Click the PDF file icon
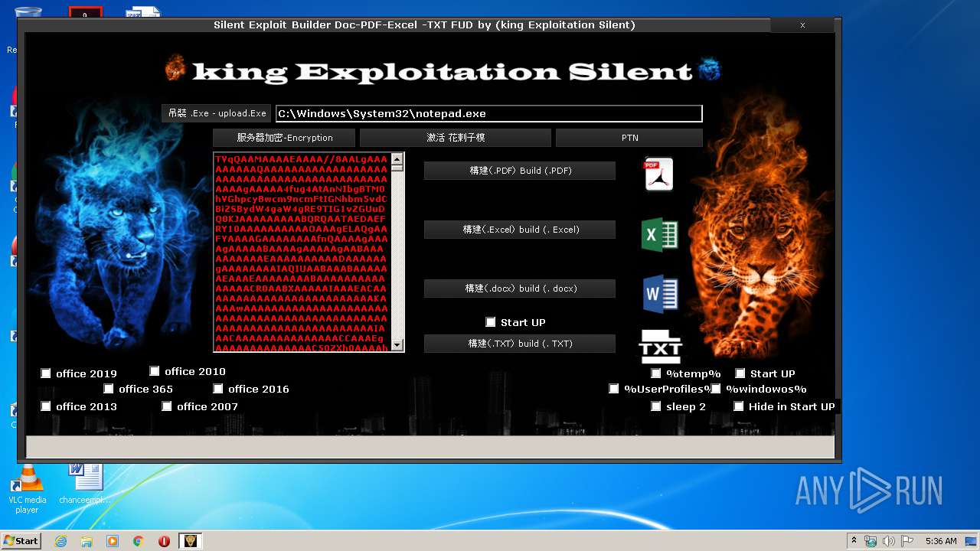Image resolution: width=980 pixels, height=551 pixels. pyautogui.click(x=658, y=174)
